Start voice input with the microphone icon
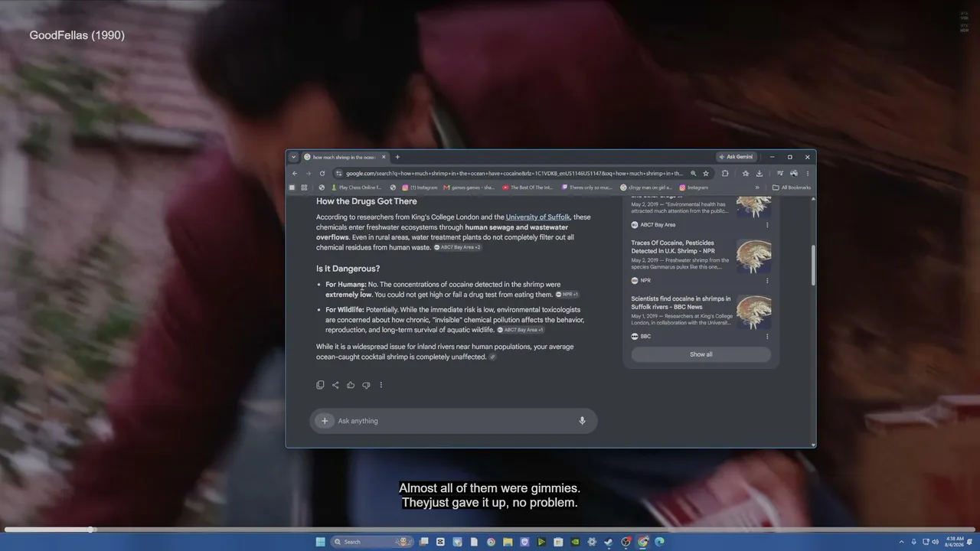The image size is (980, 551). point(582,421)
